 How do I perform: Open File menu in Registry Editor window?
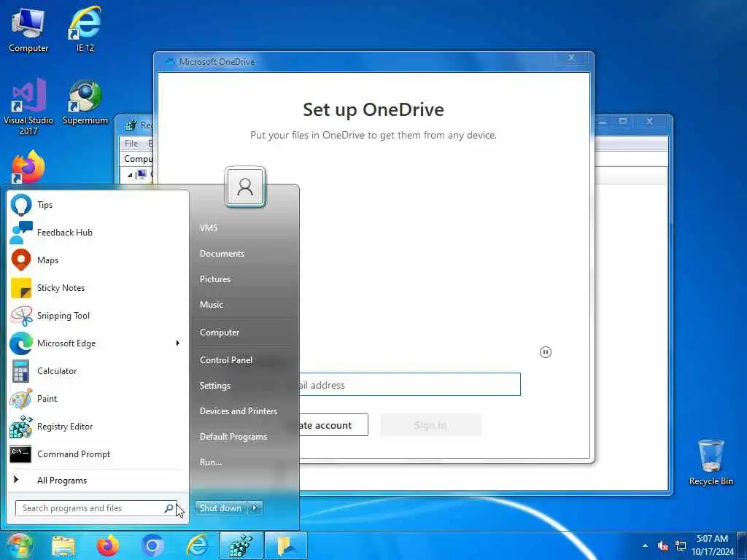[x=131, y=144]
